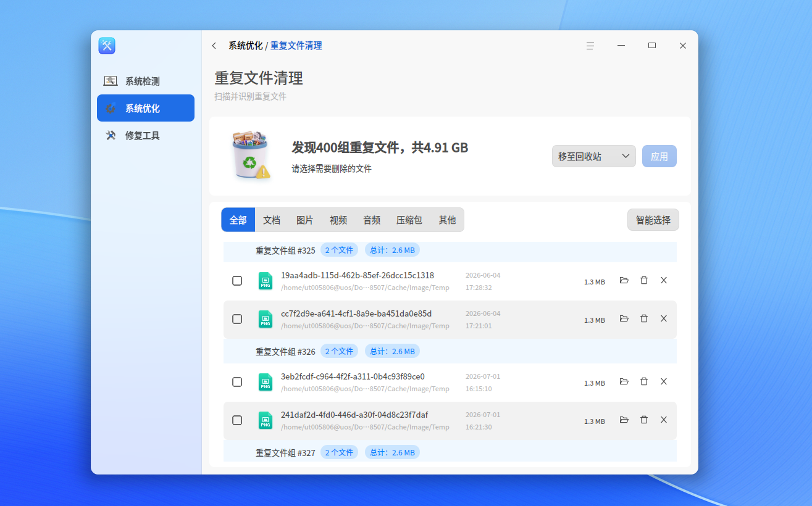The height and width of the screenshot is (506, 812).
Task: Switch to the 文档 filter tab
Action: pos(272,220)
